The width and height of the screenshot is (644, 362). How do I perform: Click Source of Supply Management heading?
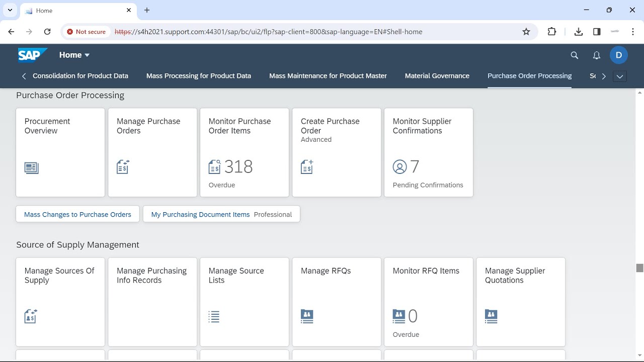[x=77, y=245]
